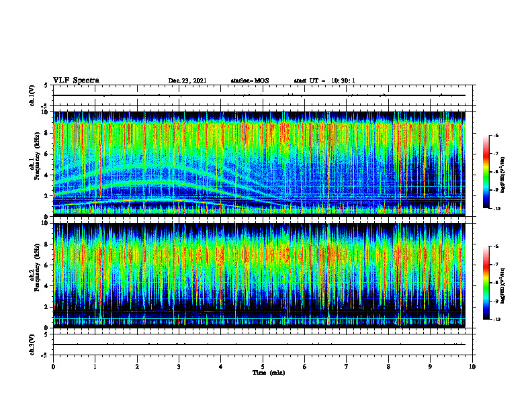Click the "Time (min)" x-axis label
Image resolution: width=532 pixels, height=411 pixels.
click(269, 373)
